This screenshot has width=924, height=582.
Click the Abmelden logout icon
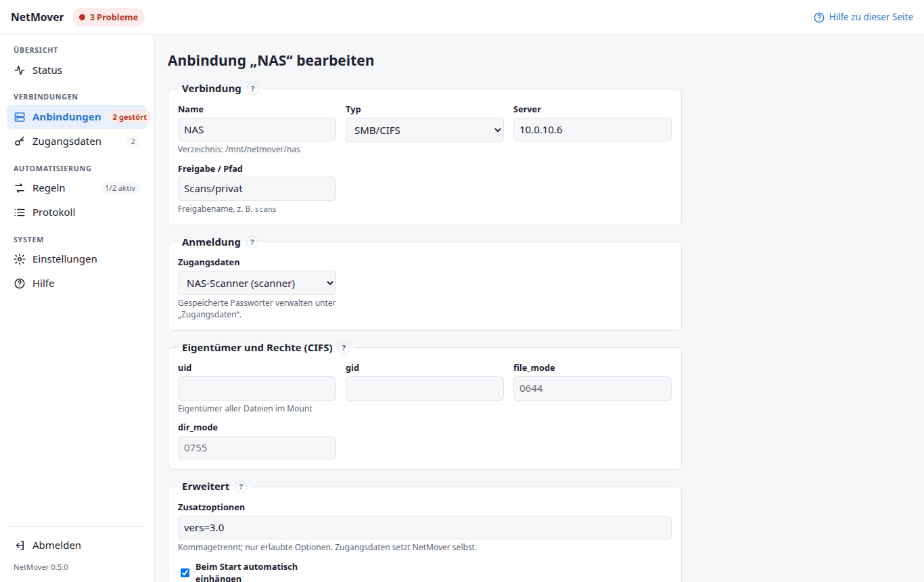point(20,545)
